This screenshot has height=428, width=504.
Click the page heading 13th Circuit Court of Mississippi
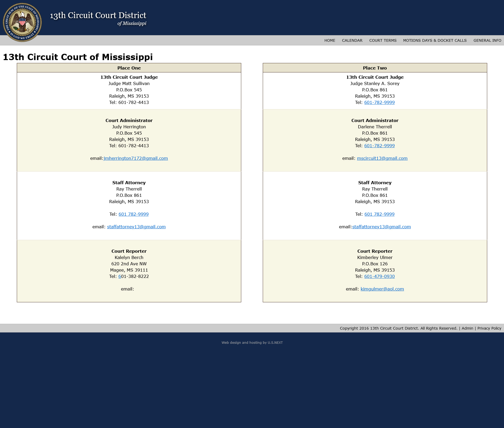[x=78, y=57]
